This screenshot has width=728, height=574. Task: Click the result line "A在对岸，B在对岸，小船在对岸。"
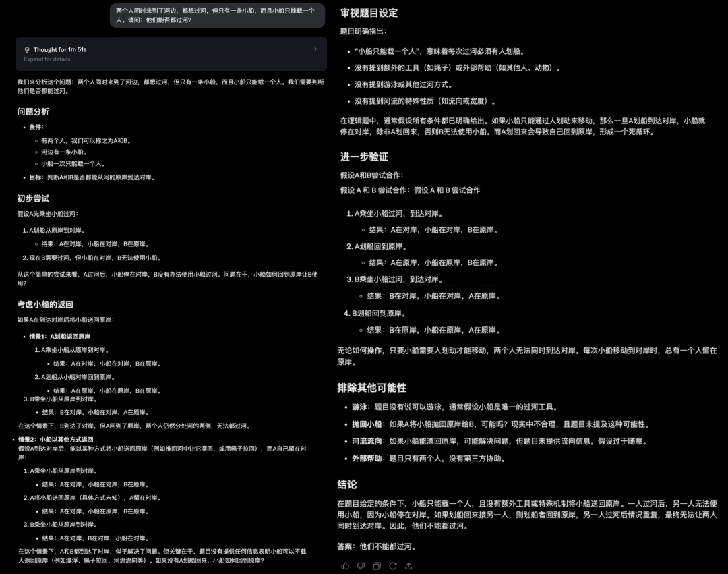coord(96,538)
